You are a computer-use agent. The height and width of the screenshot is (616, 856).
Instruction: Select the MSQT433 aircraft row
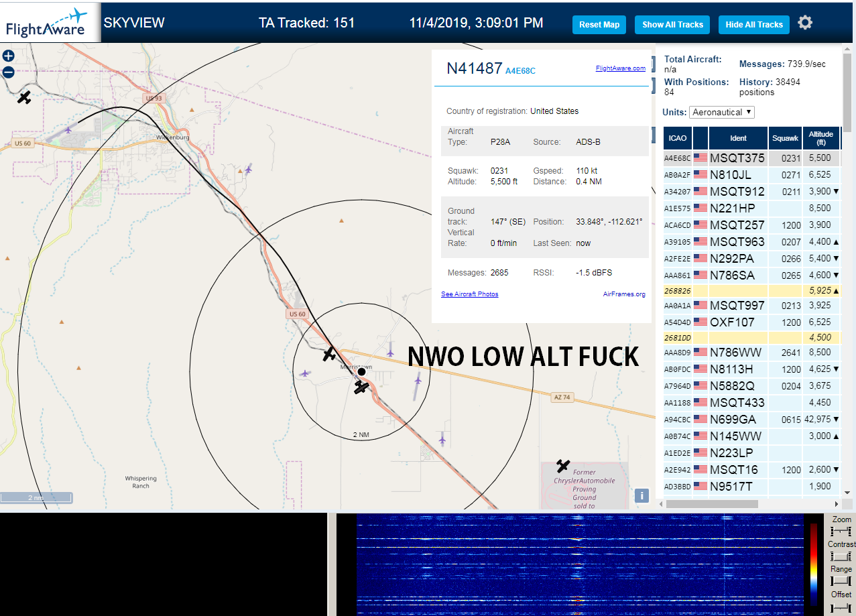point(751,402)
